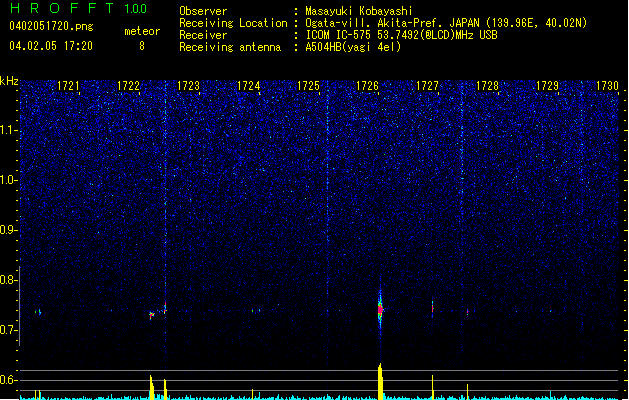Click the 1728 time marker

coord(487,86)
